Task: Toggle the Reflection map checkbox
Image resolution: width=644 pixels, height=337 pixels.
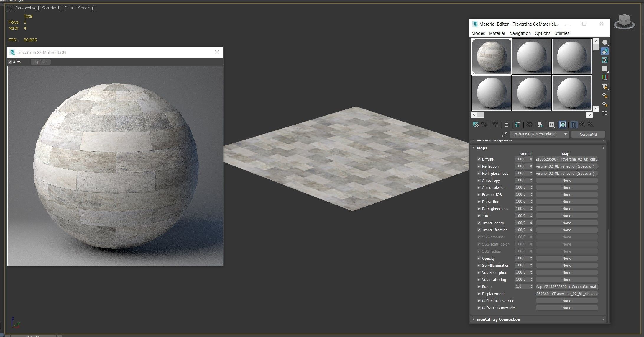Action: pos(479,166)
